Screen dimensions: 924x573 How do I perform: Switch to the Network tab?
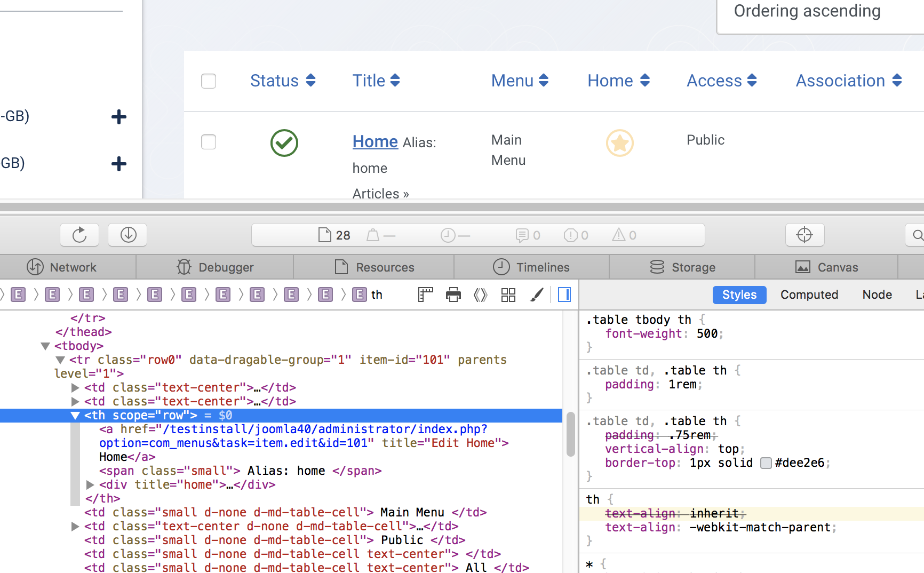click(62, 267)
